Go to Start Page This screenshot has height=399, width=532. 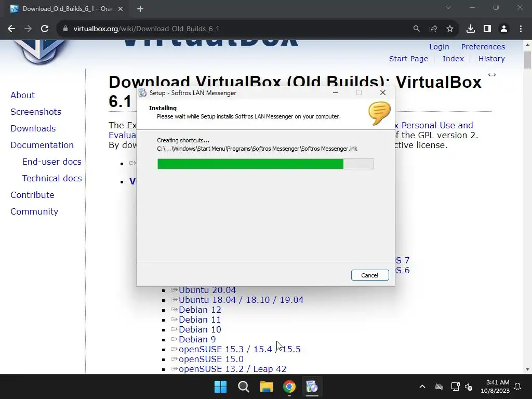[x=408, y=59]
